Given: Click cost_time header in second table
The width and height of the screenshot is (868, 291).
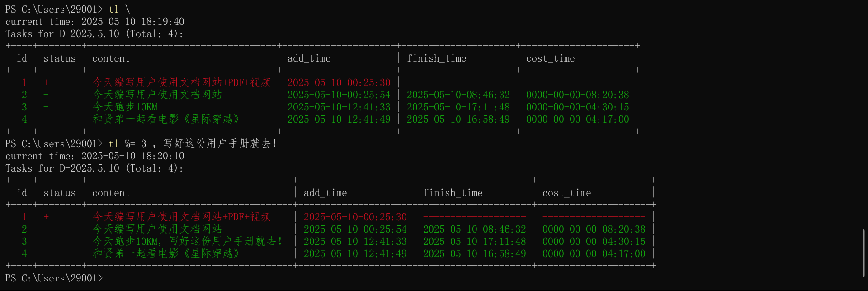Looking at the screenshot, I should click(x=567, y=193).
